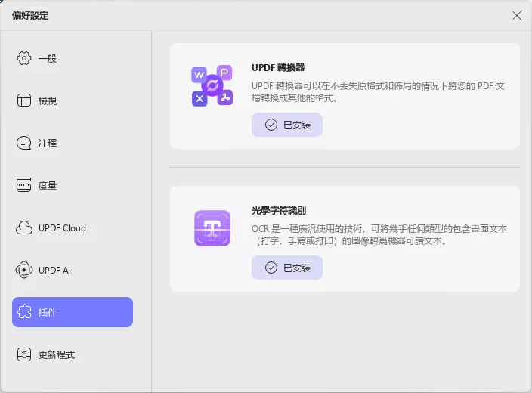The image size is (532, 393).
Task: Click the 光學字符識別 title text
Action: [x=279, y=210]
